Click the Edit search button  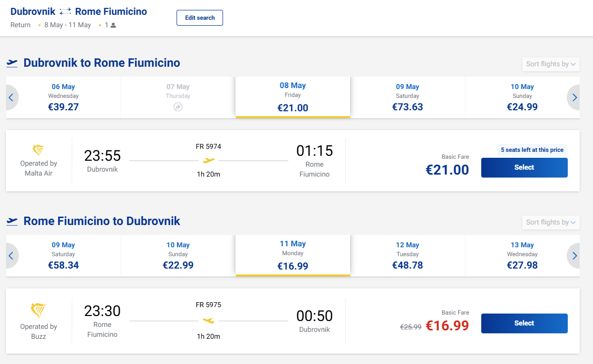click(200, 18)
